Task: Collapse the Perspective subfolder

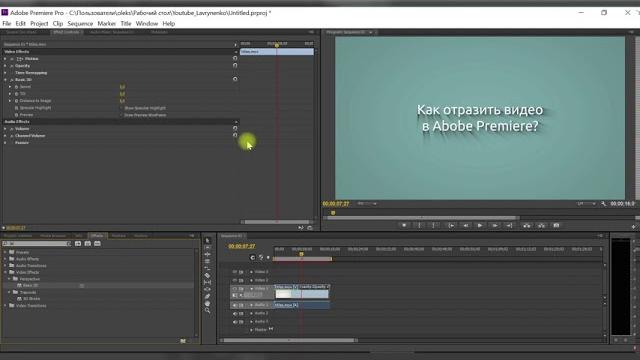Action: pyautogui.click(x=9, y=279)
